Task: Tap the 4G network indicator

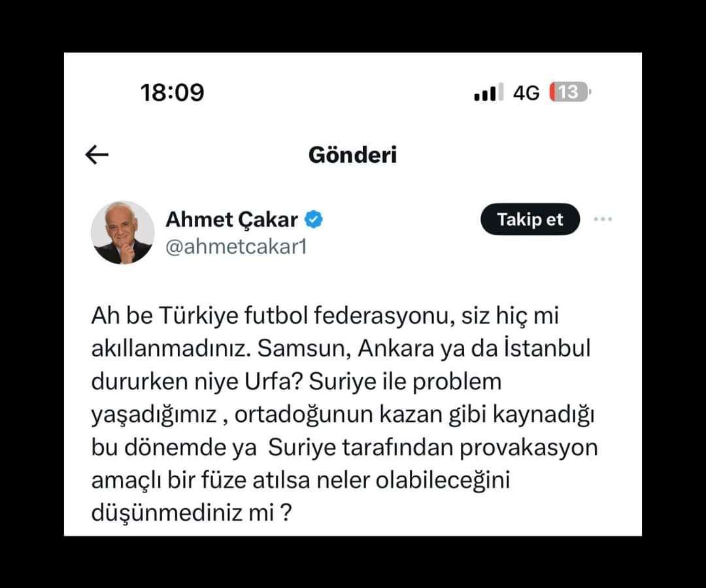Action: tap(526, 93)
